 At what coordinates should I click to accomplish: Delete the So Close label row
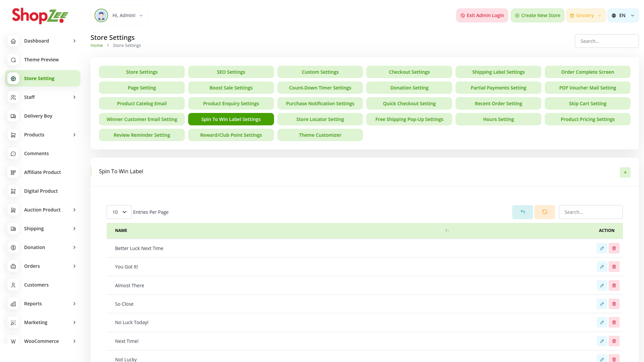pos(614,304)
